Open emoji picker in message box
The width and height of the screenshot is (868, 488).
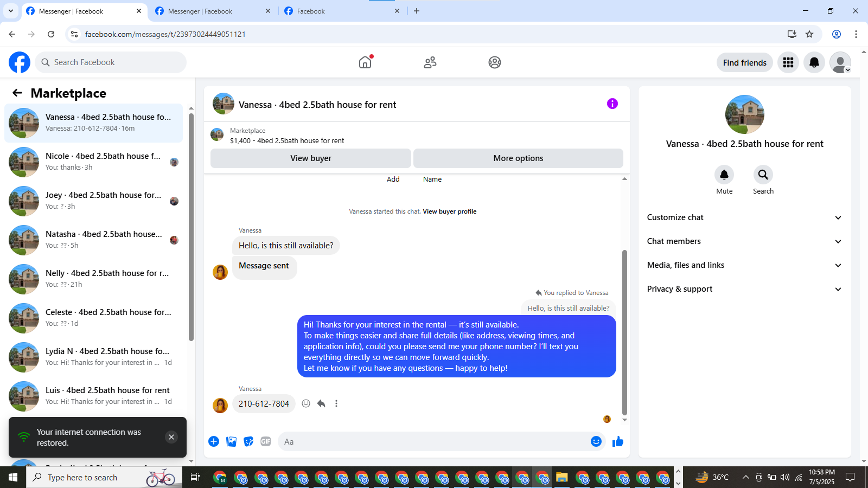click(596, 441)
